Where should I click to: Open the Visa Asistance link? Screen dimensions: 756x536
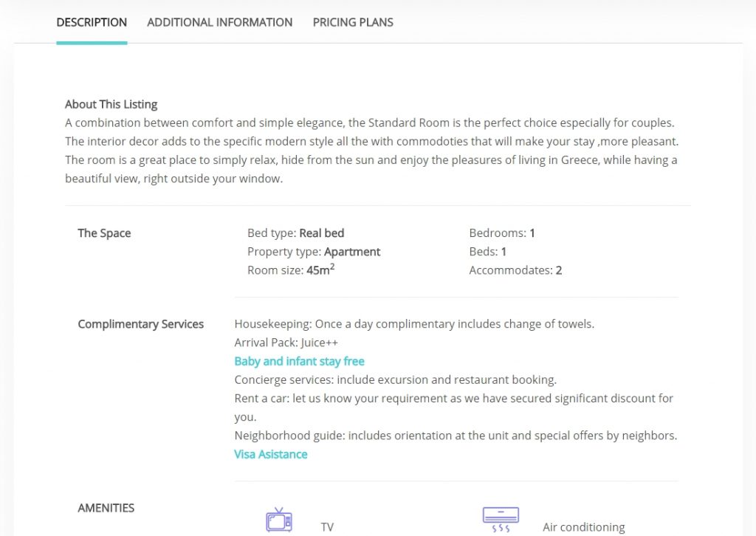click(x=271, y=454)
